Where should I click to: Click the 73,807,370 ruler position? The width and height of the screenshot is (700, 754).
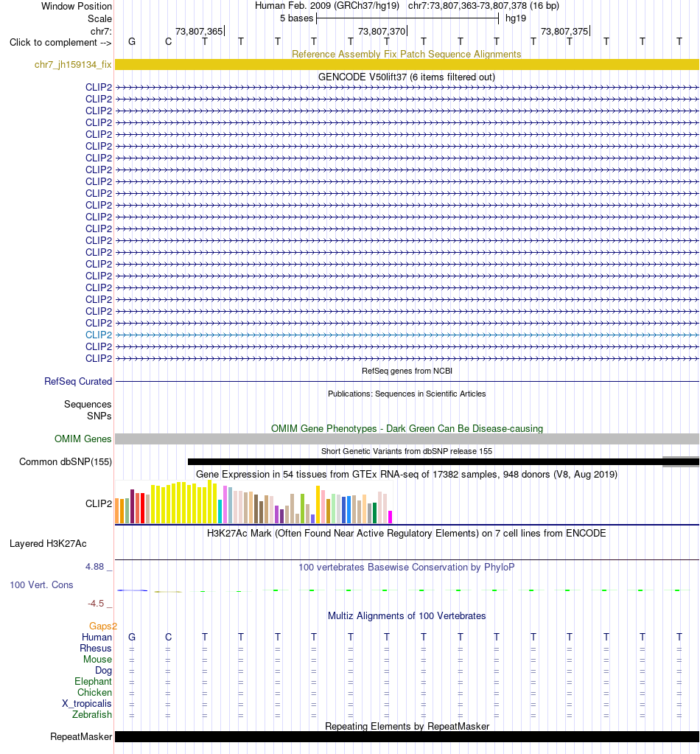[382, 31]
